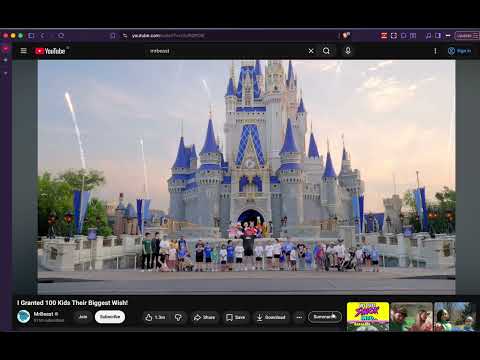The height and width of the screenshot is (360, 480).
Task: Click the browser Update button
Action: [467, 36]
